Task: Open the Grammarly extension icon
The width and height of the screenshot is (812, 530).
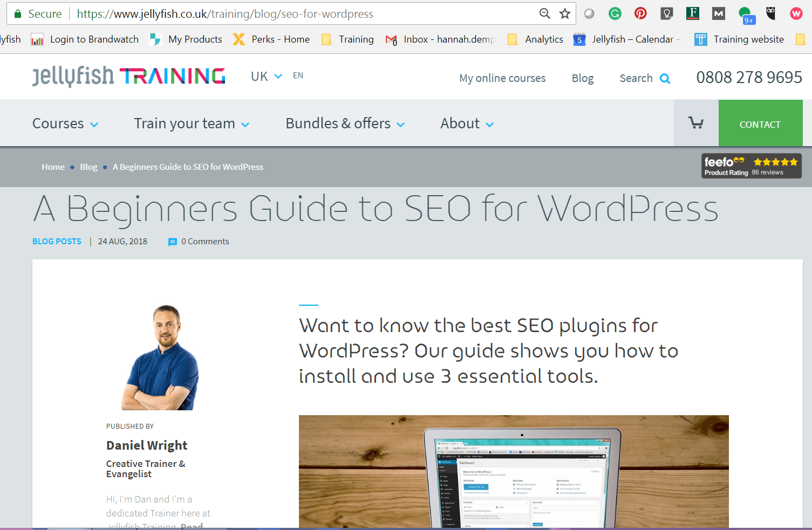Action: [615, 14]
